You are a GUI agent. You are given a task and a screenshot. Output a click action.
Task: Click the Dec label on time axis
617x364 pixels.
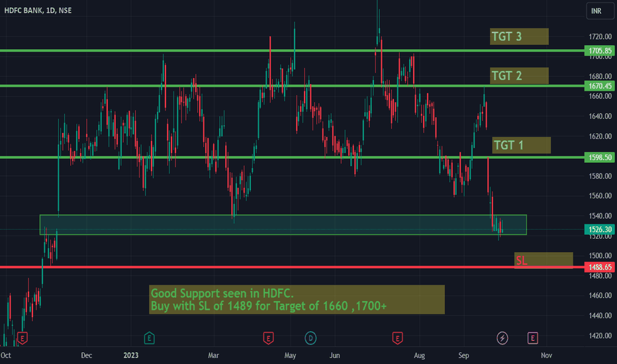click(87, 355)
